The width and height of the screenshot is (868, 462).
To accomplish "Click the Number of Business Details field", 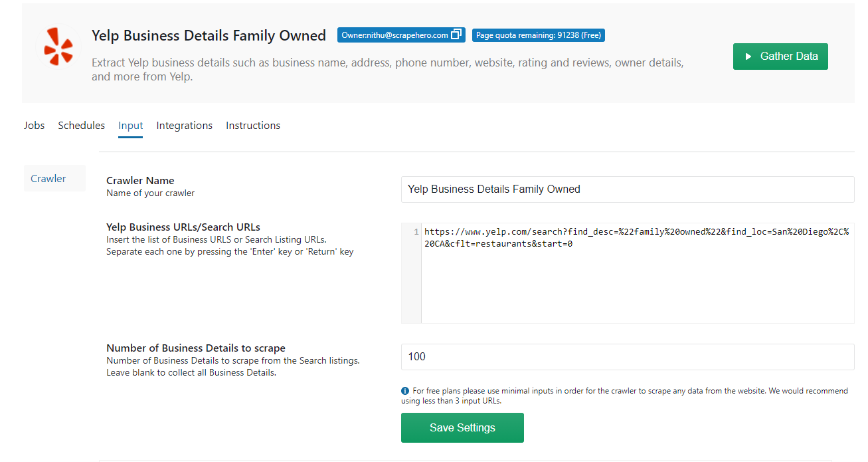I will 628,357.
